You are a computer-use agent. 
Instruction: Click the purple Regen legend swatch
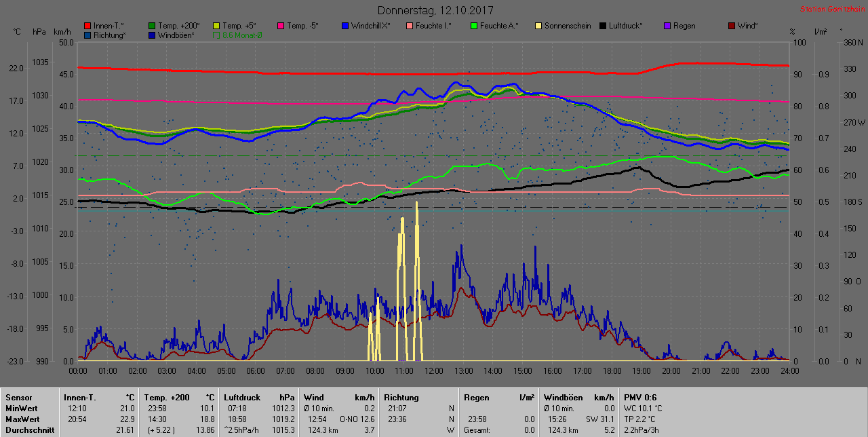click(x=667, y=26)
